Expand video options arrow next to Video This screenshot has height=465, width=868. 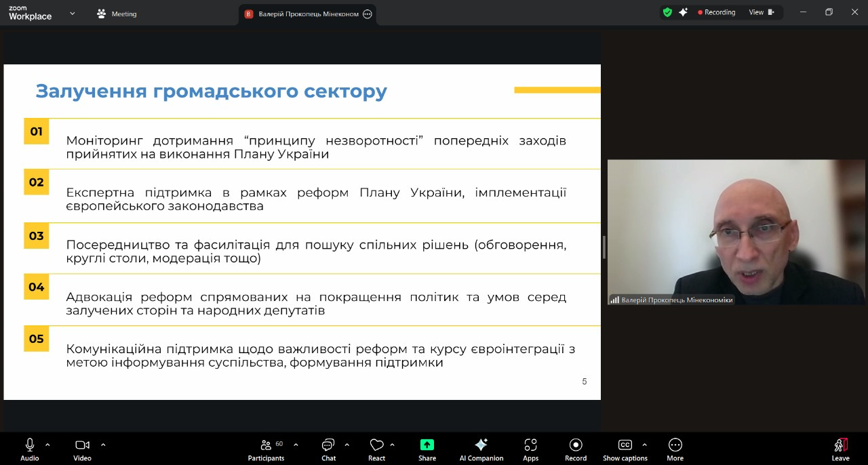pyautogui.click(x=103, y=445)
